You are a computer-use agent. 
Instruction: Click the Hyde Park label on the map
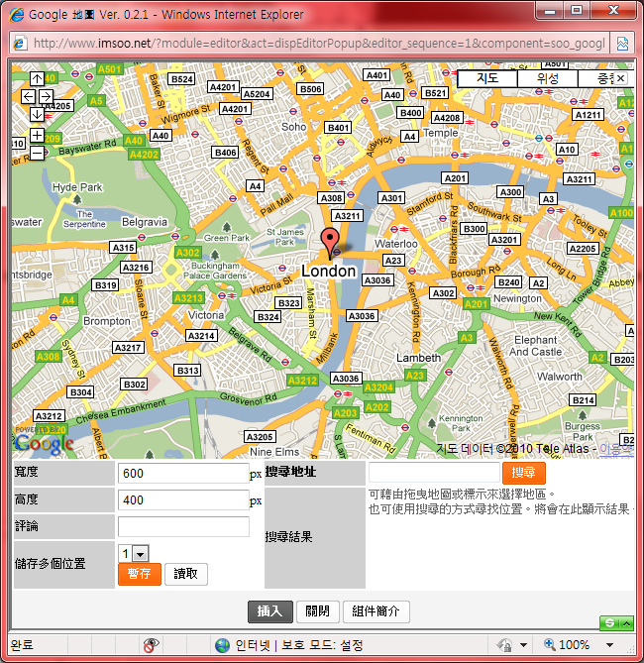click(x=77, y=187)
